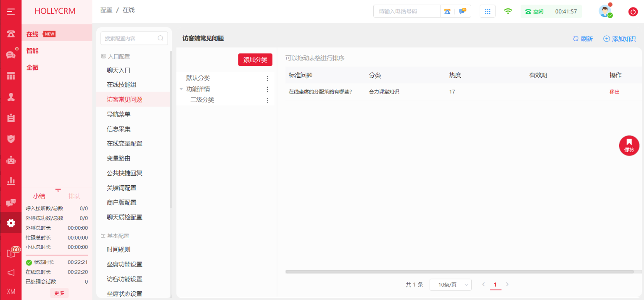Open the robot sidebar icon
Viewport: 644px width, 300px height.
11,160
